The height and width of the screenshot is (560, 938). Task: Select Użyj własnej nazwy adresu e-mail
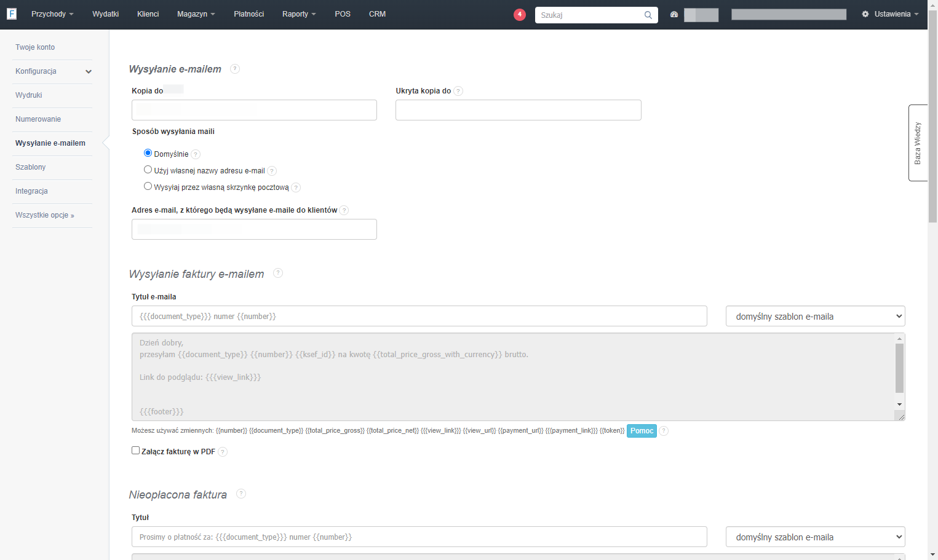click(x=148, y=170)
